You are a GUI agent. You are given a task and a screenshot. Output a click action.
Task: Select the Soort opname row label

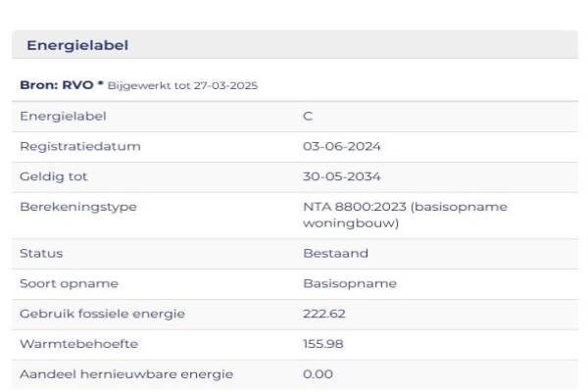(69, 283)
